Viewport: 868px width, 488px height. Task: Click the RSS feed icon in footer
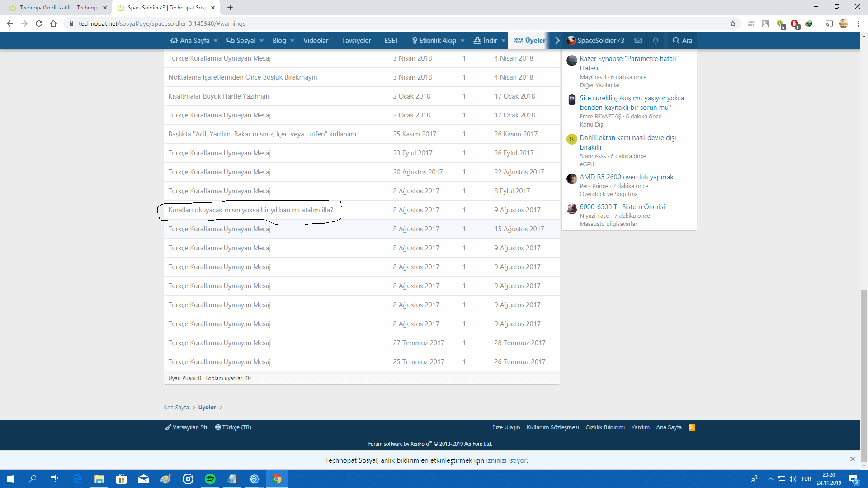click(x=692, y=427)
